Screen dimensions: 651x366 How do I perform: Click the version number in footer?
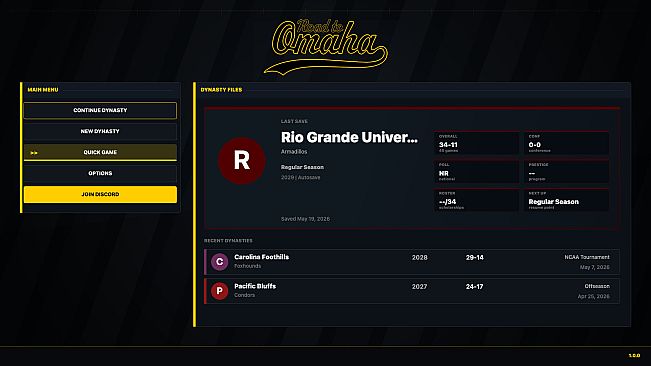634,356
